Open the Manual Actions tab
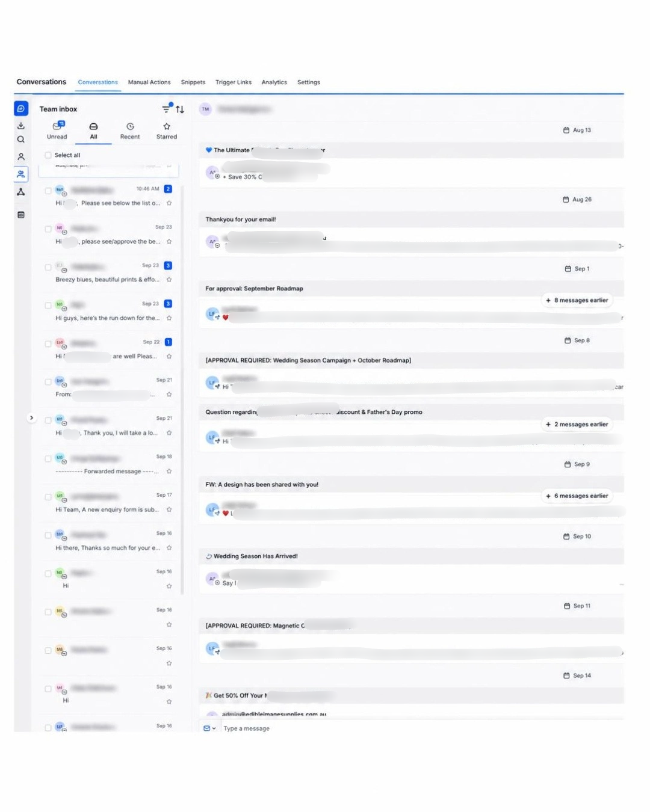 [149, 82]
